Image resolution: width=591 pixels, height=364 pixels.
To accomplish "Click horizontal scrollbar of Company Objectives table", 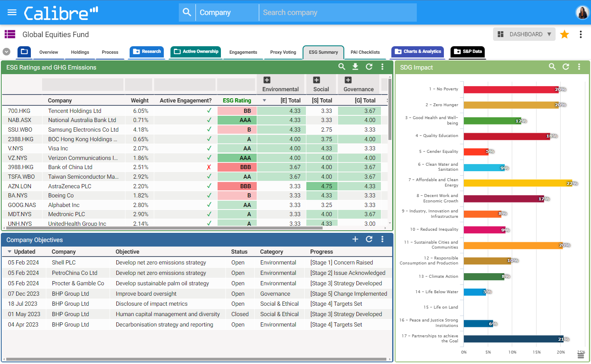I will click(x=196, y=359).
